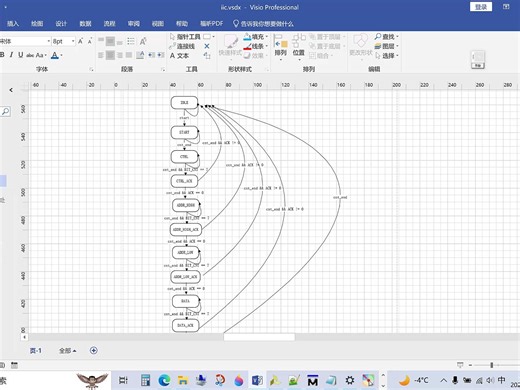Click the Task View taskbar icon
Screen dimensions: 520x390
coord(123,380)
